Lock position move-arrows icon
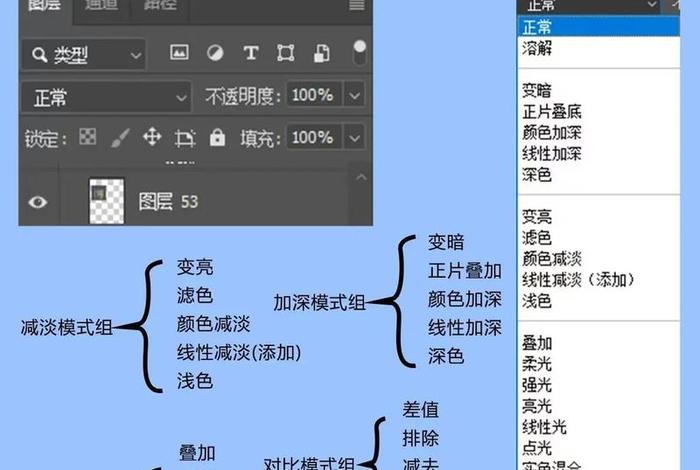The image size is (700, 470). (x=152, y=137)
